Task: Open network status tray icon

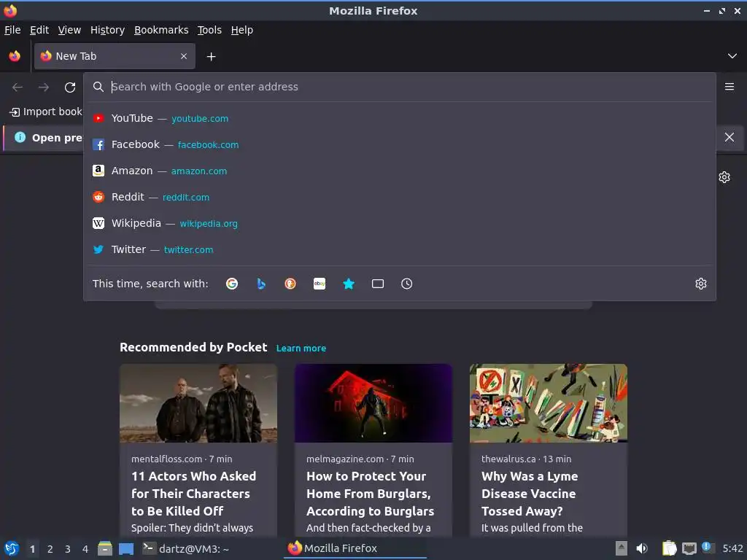Action: 689,548
